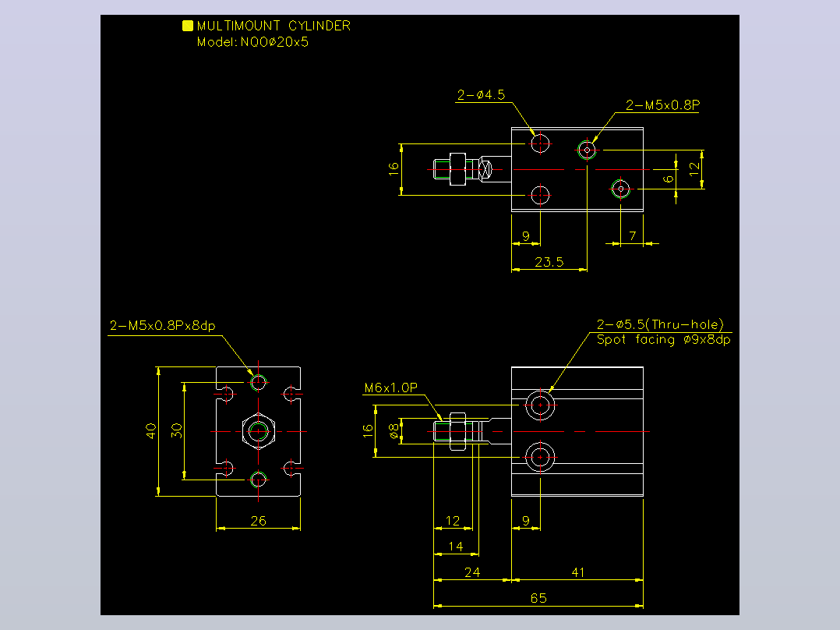Click the "14" dimension value
Viewport: 840px width, 630px height.
[456, 547]
